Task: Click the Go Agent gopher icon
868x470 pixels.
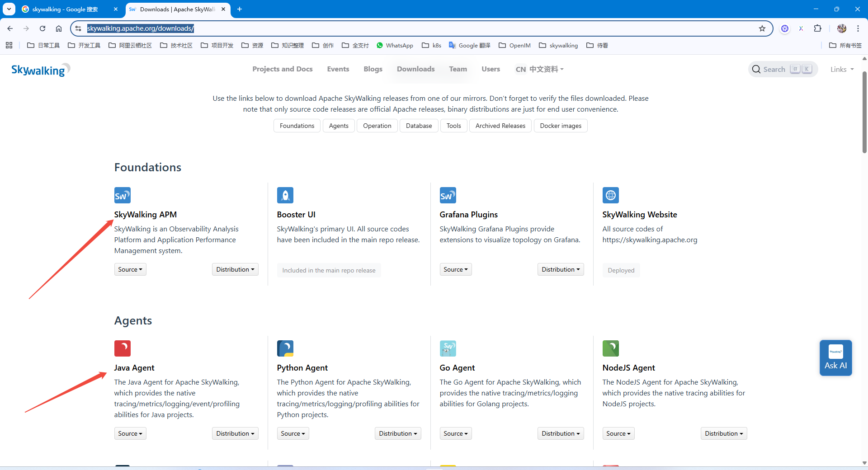Action: (448, 348)
